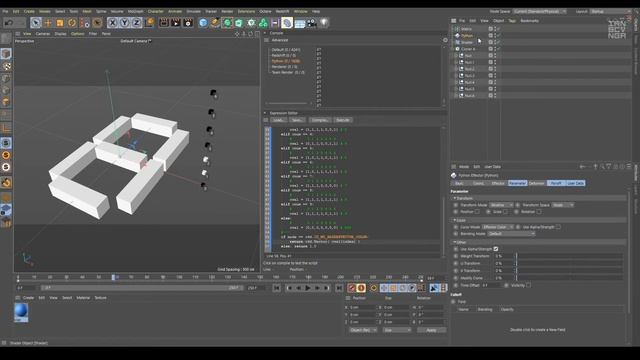Activate the Scale tool
This screenshot has height=360, width=640.
[x=60, y=23]
